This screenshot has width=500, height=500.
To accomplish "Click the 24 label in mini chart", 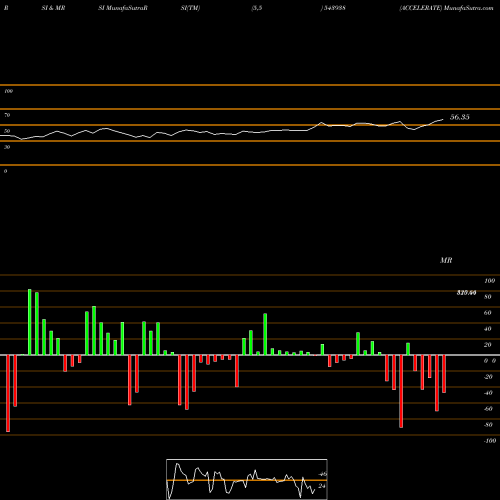I will (322, 486).
